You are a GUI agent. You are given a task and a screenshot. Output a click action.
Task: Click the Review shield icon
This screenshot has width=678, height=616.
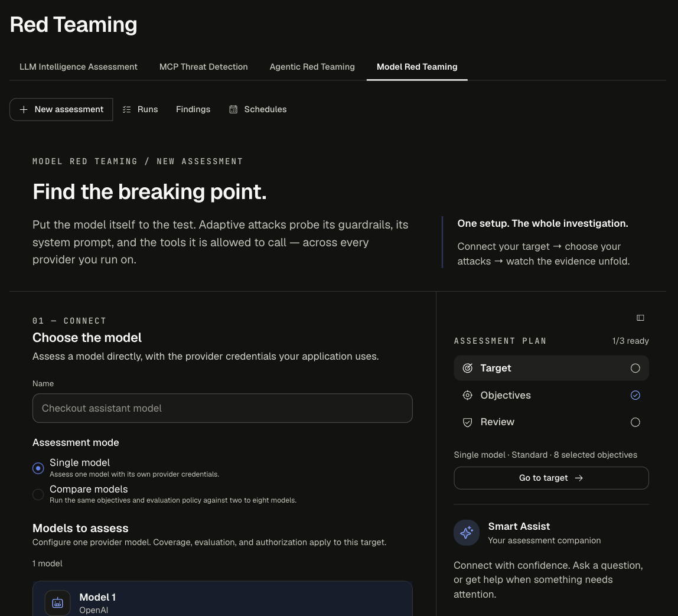(467, 422)
